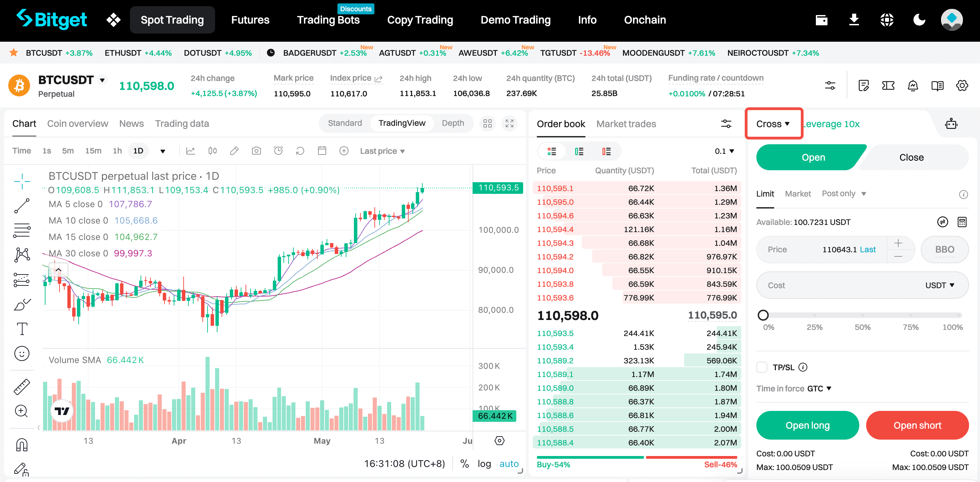Enable the TP/SL checkbox

click(762, 367)
